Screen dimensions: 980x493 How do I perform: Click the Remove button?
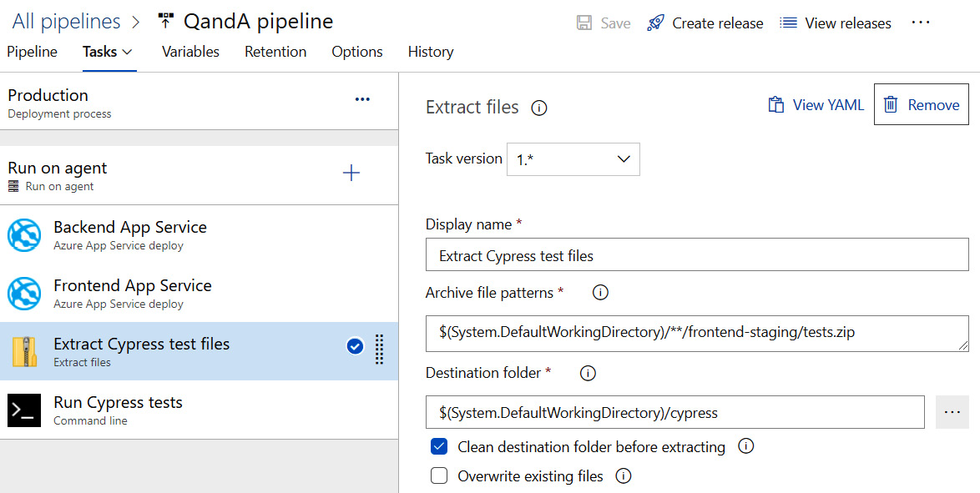pos(921,104)
